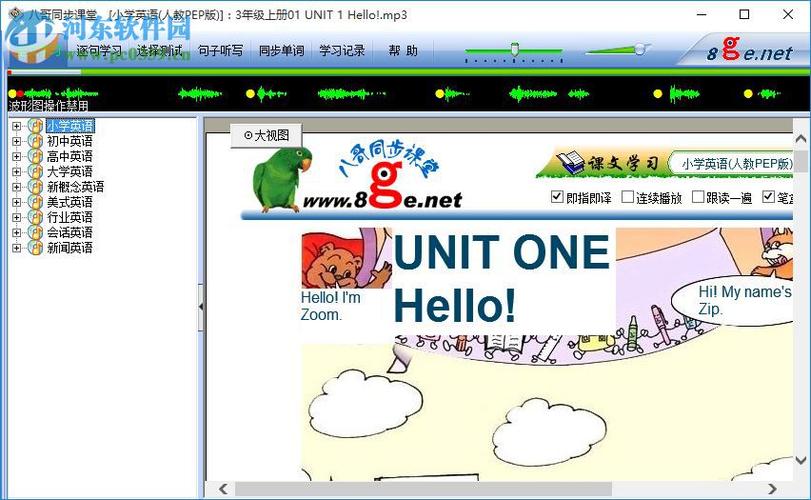Expand the 初中英语 tree node
The image size is (811, 500).
click(x=17, y=141)
